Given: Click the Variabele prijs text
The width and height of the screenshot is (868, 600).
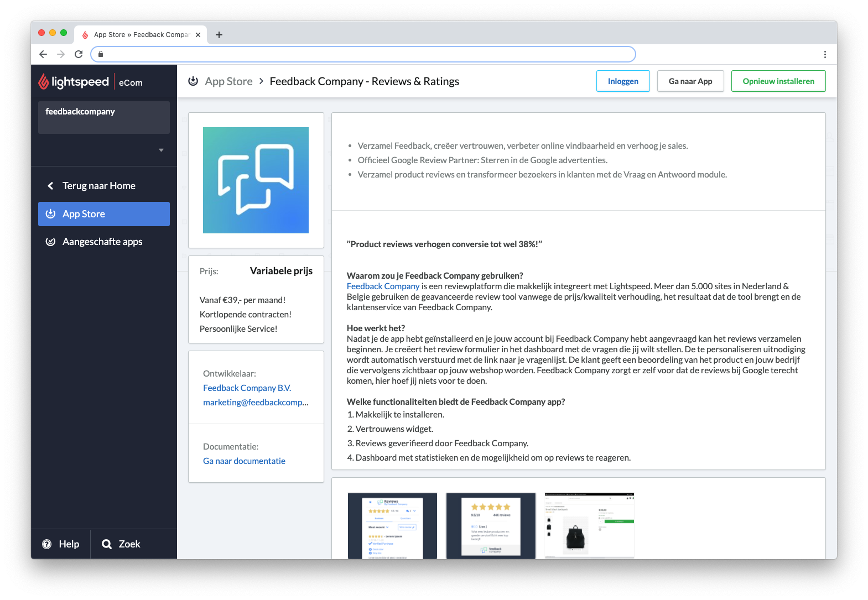Looking at the screenshot, I should pos(281,271).
